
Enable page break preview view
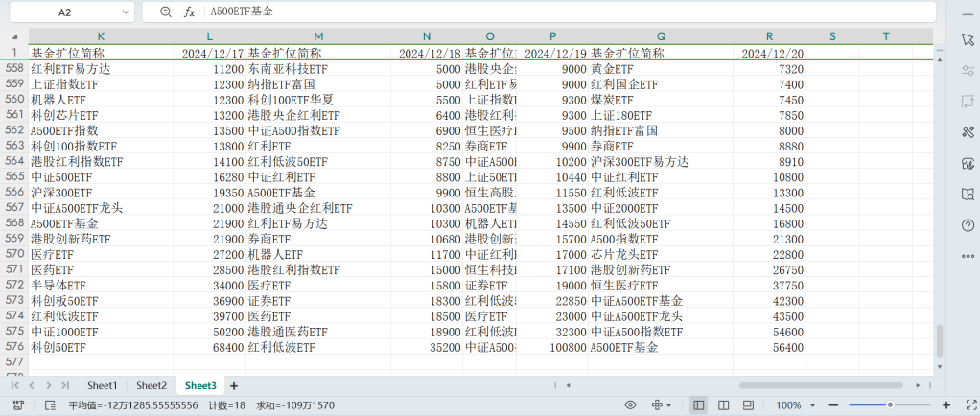point(747,405)
